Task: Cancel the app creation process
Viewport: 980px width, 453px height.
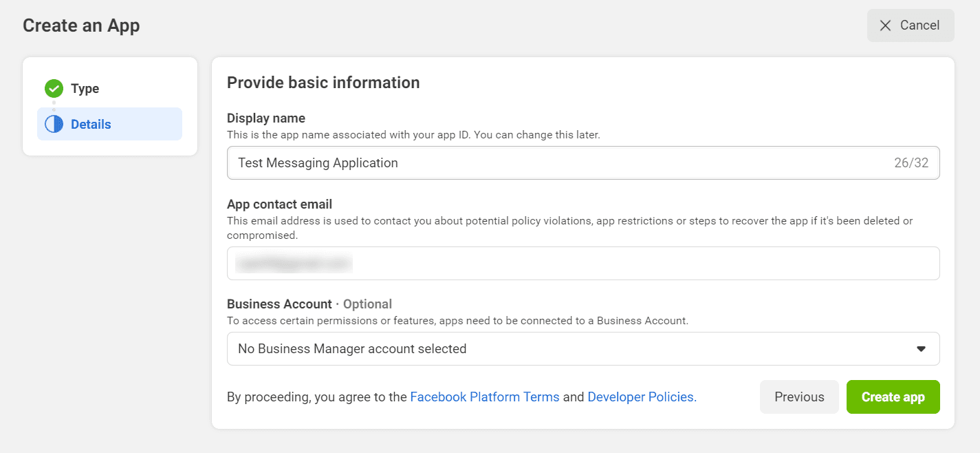Action: click(910, 25)
